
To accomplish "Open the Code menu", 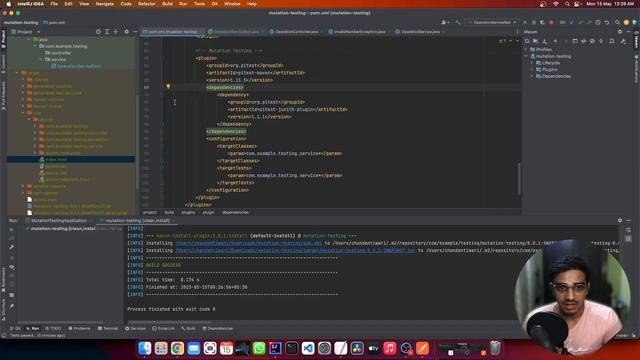I will coord(126,4).
